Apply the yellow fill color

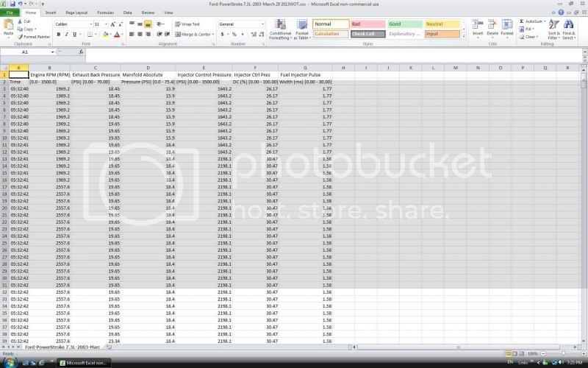pyautogui.click(x=105, y=34)
